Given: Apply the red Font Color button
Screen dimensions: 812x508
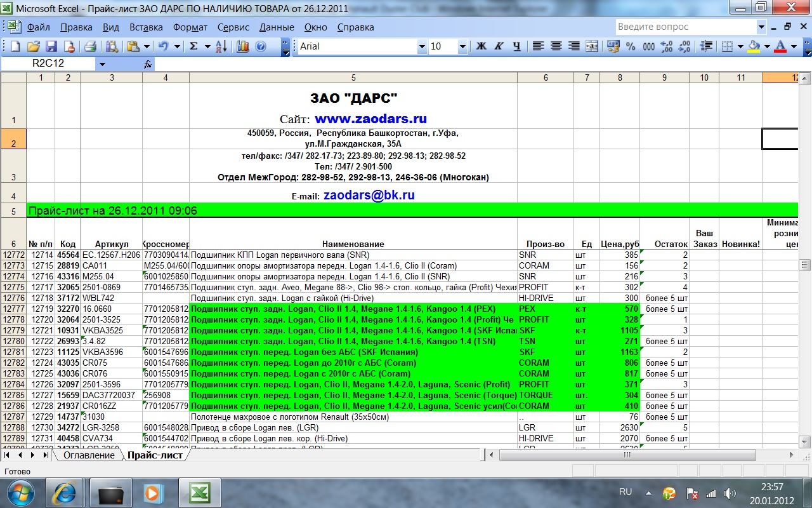Looking at the screenshot, I should [x=780, y=46].
